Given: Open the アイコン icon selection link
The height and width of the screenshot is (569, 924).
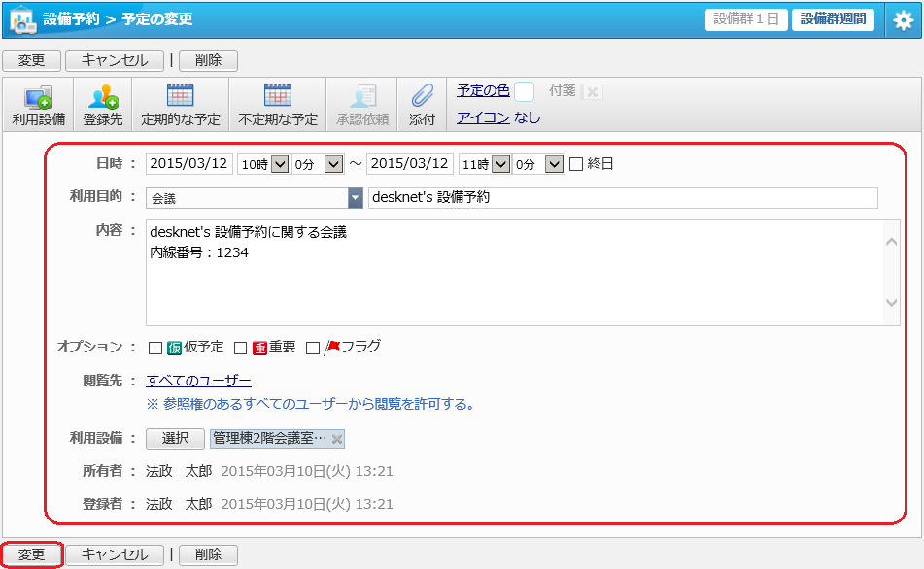Looking at the screenshot, I should (483, 117).
